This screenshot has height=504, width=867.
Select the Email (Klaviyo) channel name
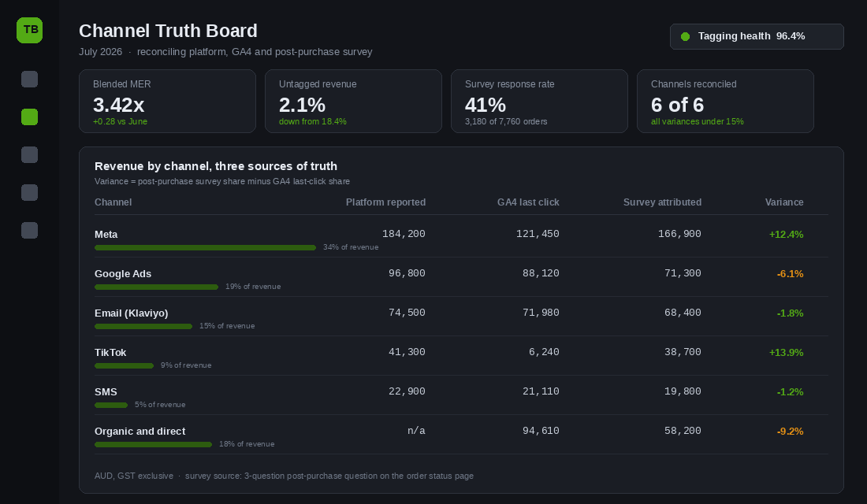[131, 313]
